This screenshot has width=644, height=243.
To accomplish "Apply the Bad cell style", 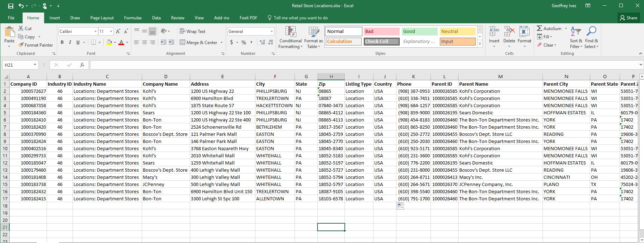I will 381,32.
